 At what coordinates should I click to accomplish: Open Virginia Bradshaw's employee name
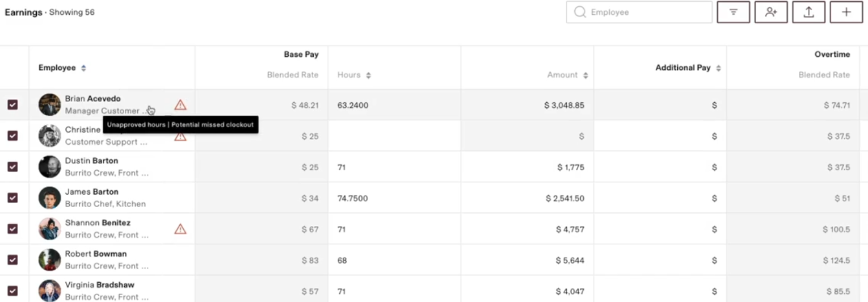99,285
